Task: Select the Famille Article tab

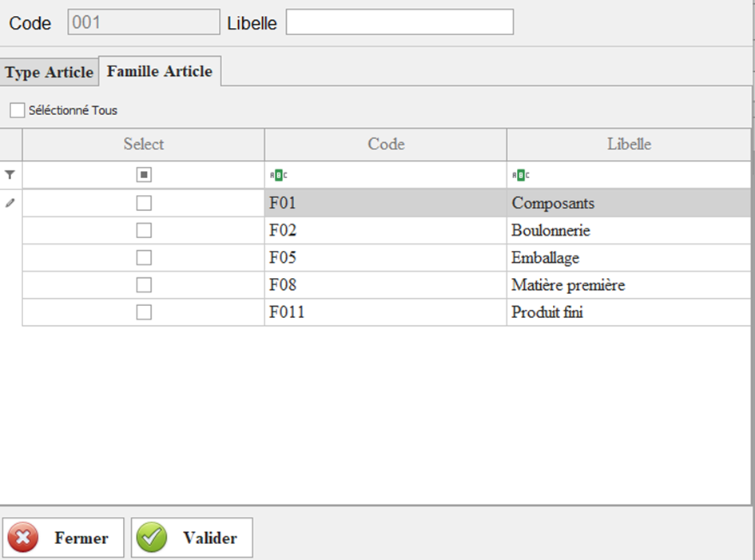Action: 160,71
